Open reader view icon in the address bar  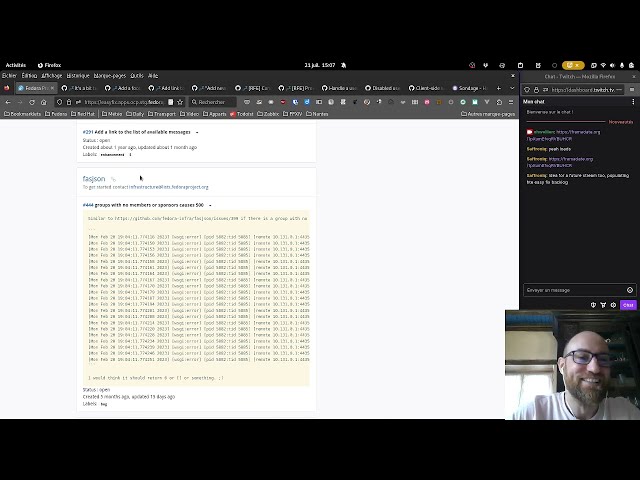[171, 102]
